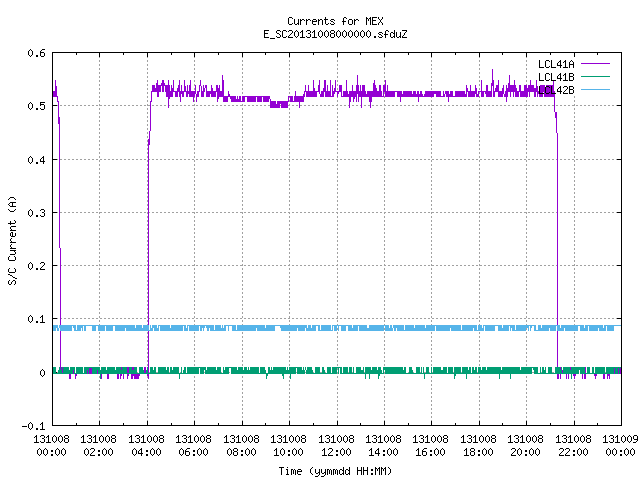Viewport: 640px width, 480px height.
Task: Pick the blue LCL42B legend line sample
Action: pyautogui.click(x=595, y=89)
